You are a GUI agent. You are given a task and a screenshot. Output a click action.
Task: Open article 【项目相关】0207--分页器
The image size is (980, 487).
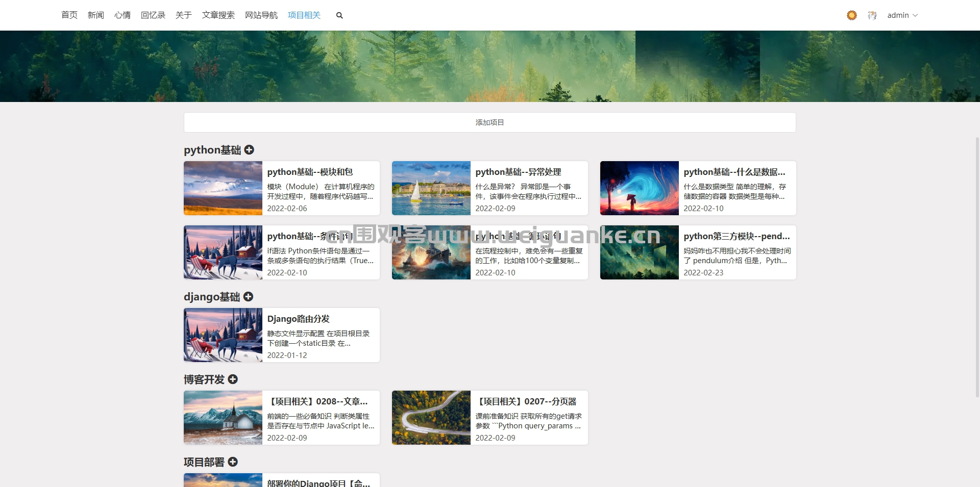point(526,401)
